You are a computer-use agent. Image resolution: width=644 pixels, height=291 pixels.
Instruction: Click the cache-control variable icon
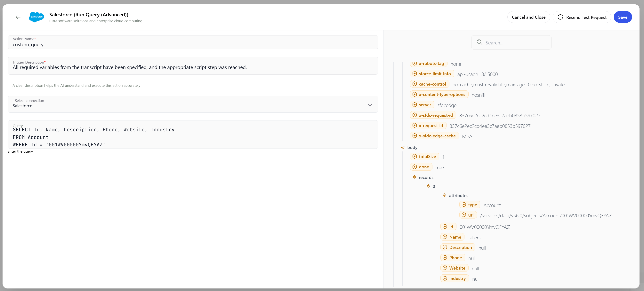(415, 84)
